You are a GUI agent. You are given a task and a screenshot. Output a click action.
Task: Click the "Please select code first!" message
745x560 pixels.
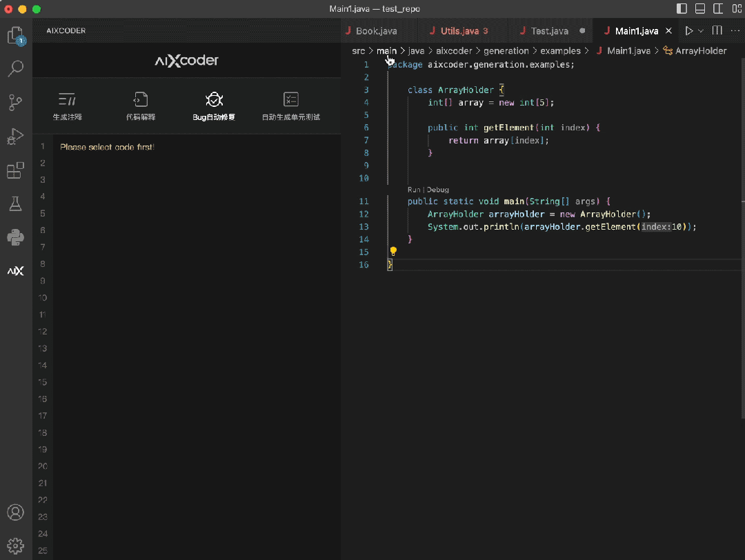coord(108,148)
